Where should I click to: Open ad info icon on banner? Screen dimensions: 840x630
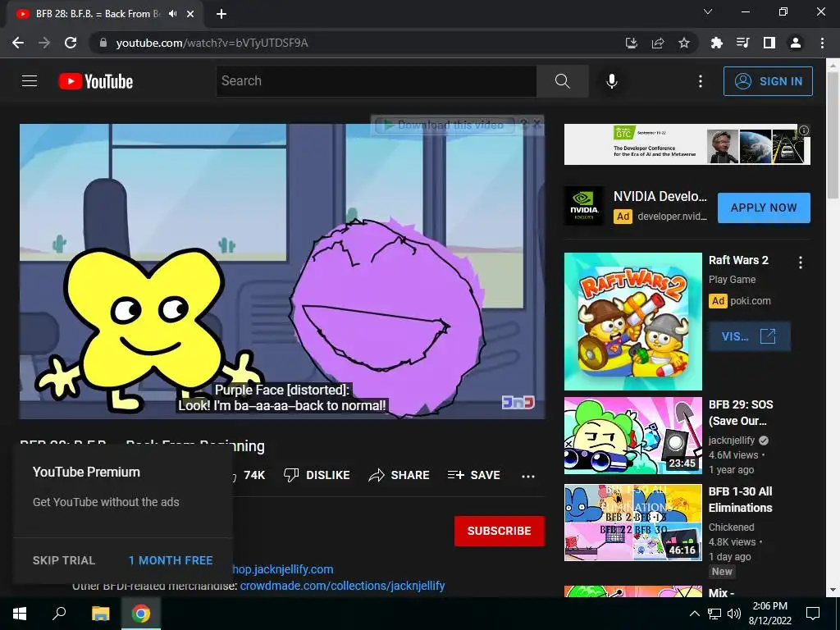click(804, 130)
